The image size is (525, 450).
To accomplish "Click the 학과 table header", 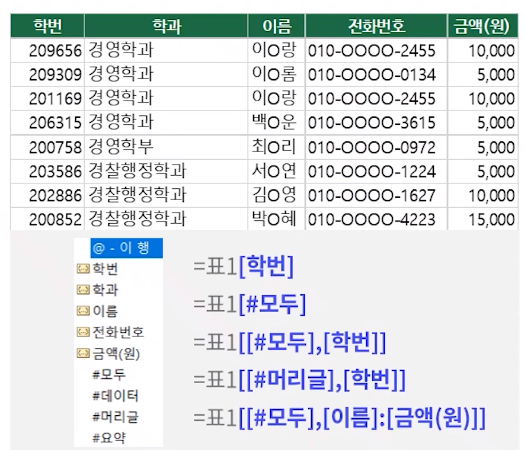I will point(166,26).
